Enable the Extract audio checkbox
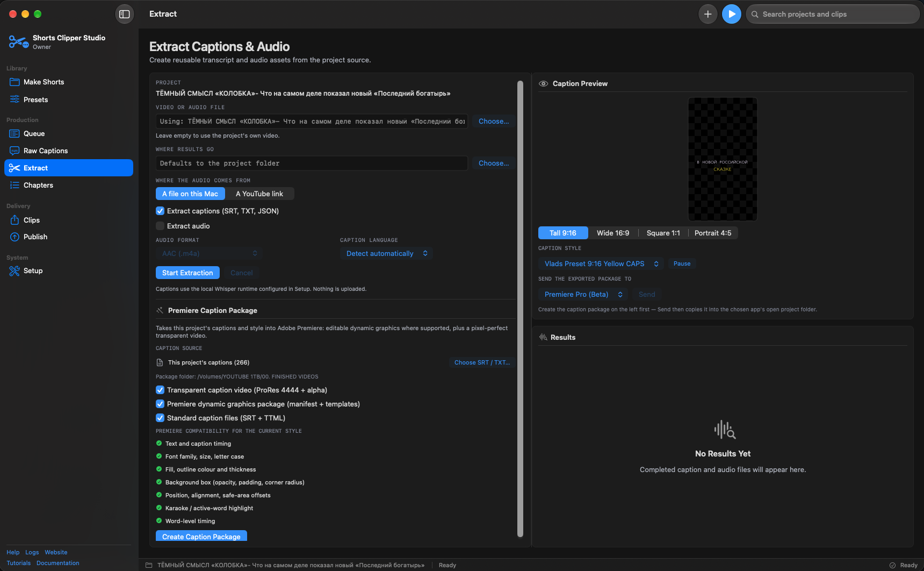This screenshot has width=924, height=571. tap(160, 226)
